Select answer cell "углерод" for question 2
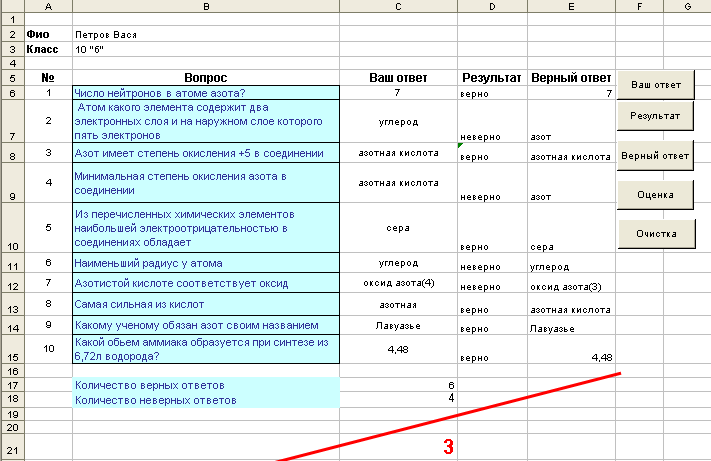 pos(398,121)
